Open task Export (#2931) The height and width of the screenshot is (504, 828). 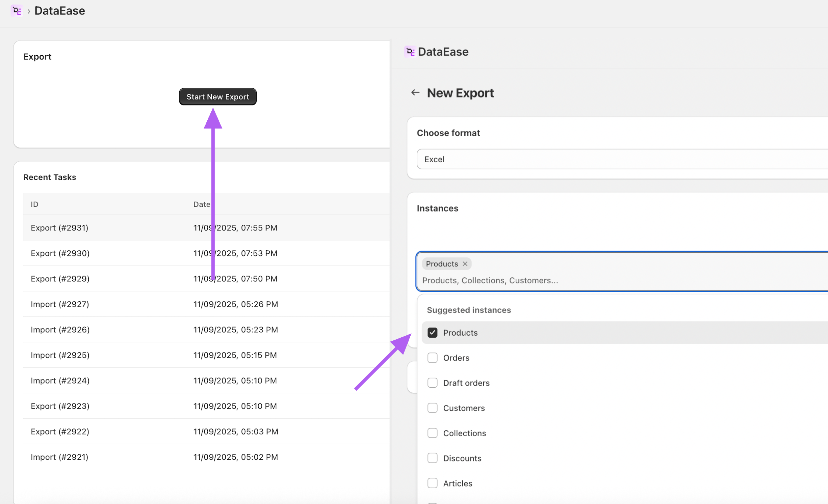(59, 228)
